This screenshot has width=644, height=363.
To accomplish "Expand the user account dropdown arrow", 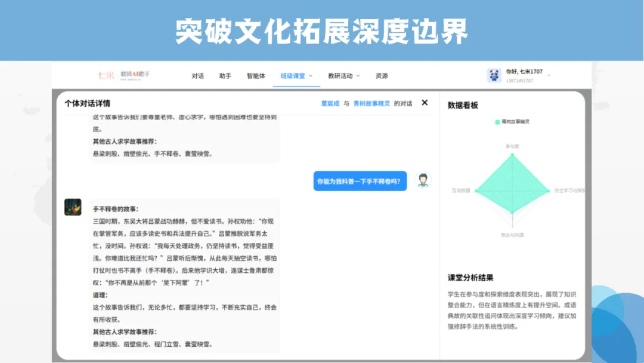I will [549, 76].
